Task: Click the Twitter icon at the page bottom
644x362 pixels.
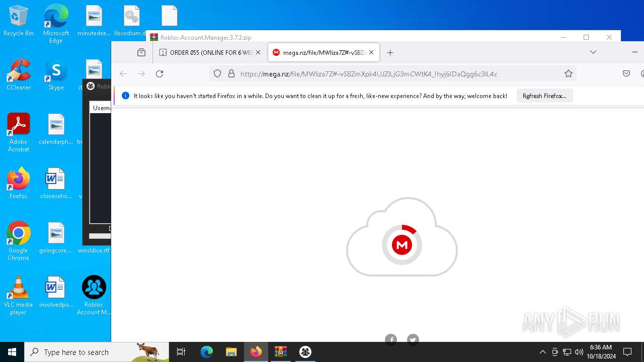Action: tap(413, 340)
